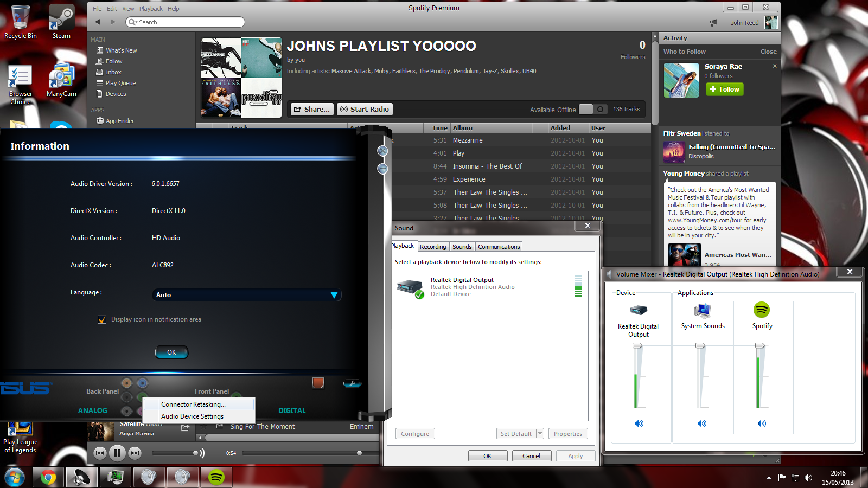Open Steam desktop shortcut

[61, 22]
